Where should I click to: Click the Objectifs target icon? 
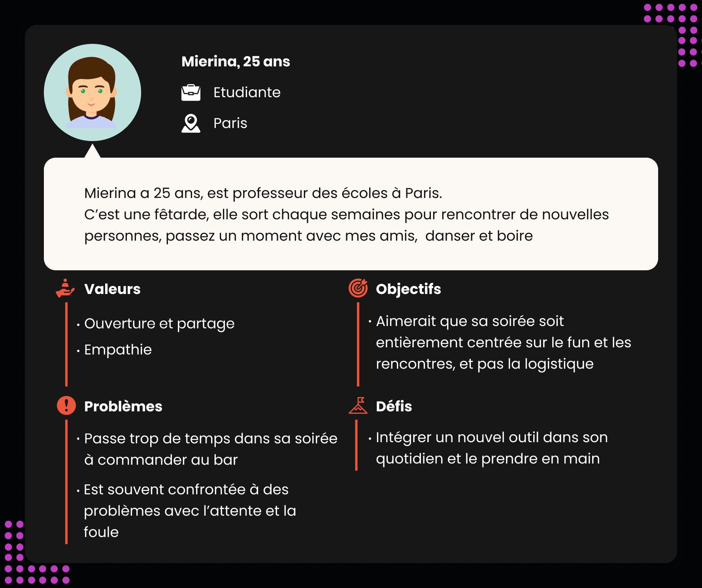[358, 288]
